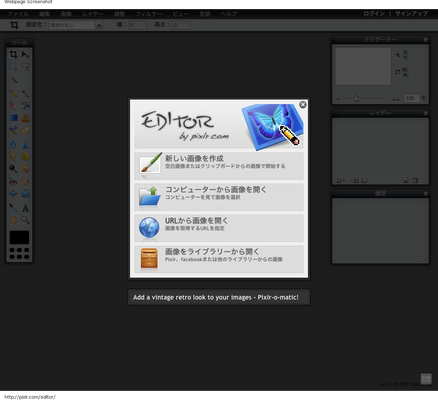Click the crop icon in options bar
438x400 pixels.
(14, 25)
